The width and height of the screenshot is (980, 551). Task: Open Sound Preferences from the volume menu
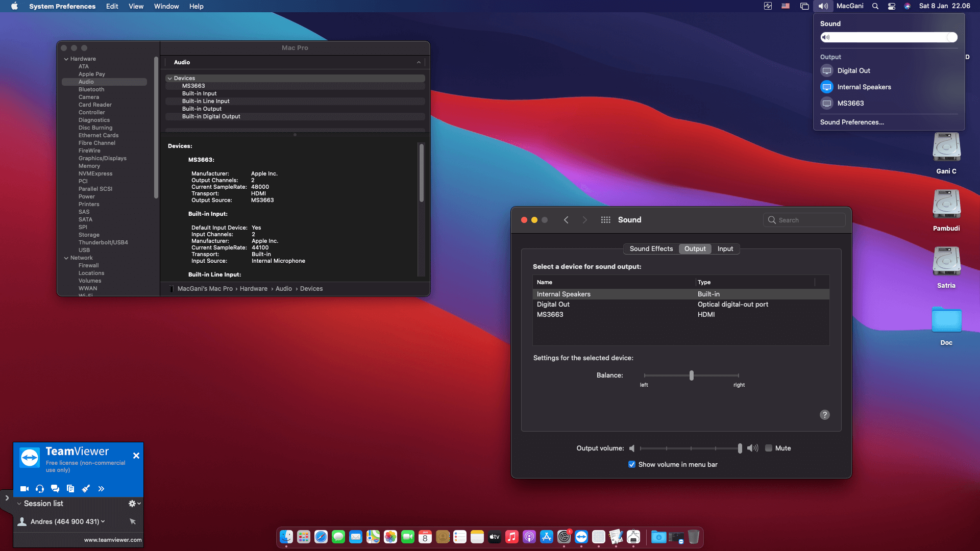pyautogui.click(x=851, y=122)
